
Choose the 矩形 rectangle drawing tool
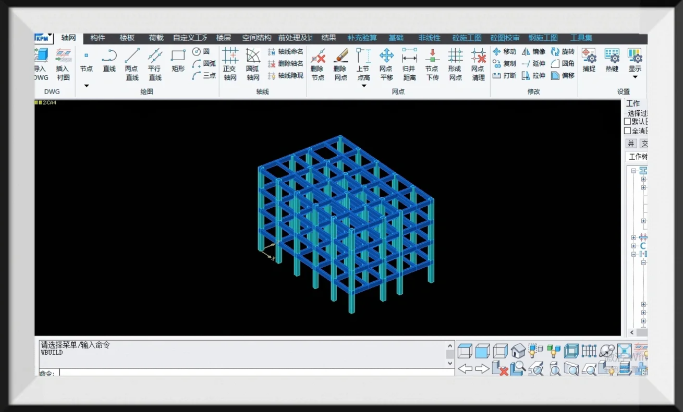178,62
